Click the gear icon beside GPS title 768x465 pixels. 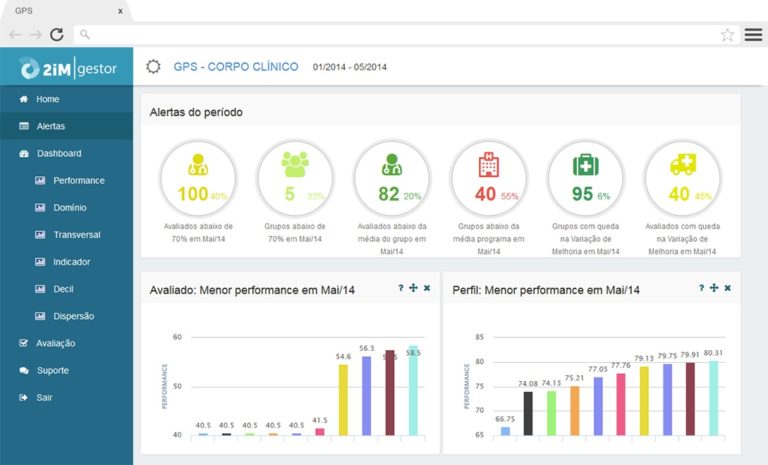click(153, 67)
